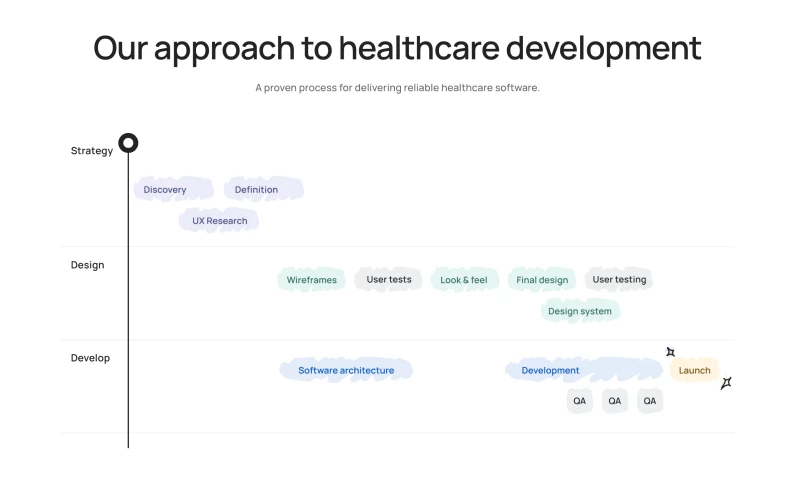This screenshot has height=480, width=800.
Task: Click the UX Research tag
Action: pos(219,220)
